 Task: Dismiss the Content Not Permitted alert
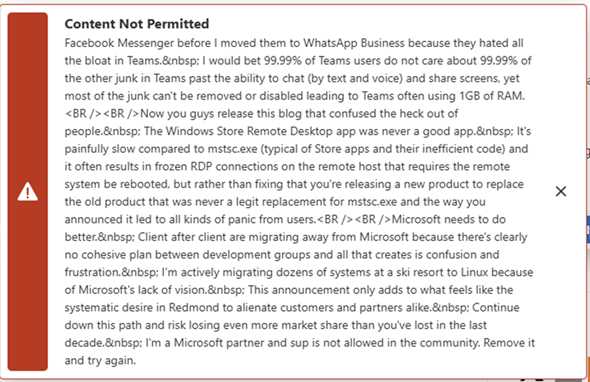pos(561,191)
